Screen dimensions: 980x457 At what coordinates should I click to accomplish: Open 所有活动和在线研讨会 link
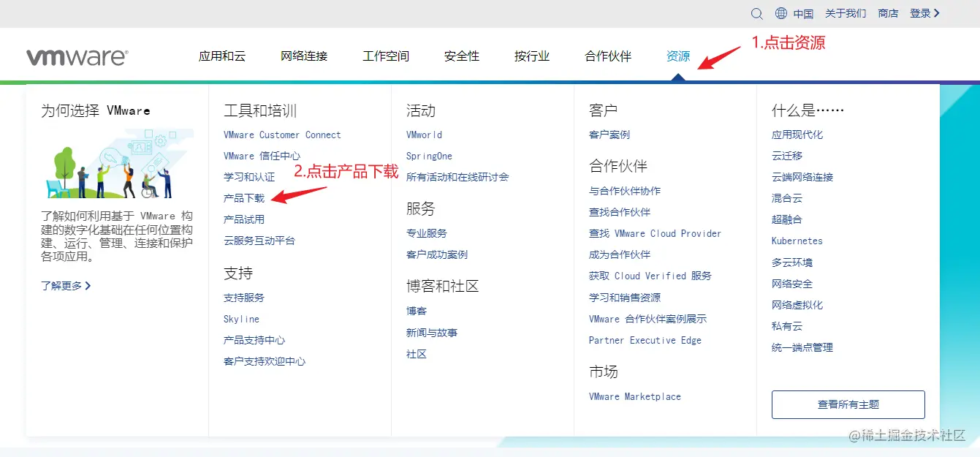coord(457,177)
